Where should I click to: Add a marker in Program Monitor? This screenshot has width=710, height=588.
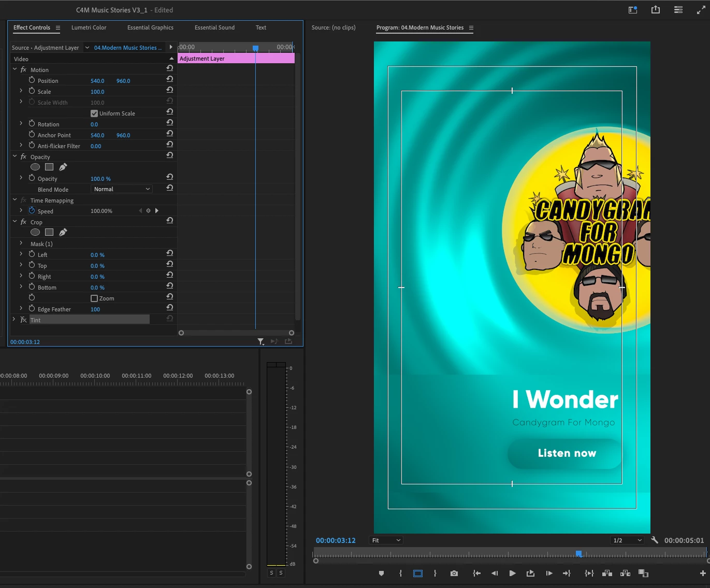click(x=382, y=573)
